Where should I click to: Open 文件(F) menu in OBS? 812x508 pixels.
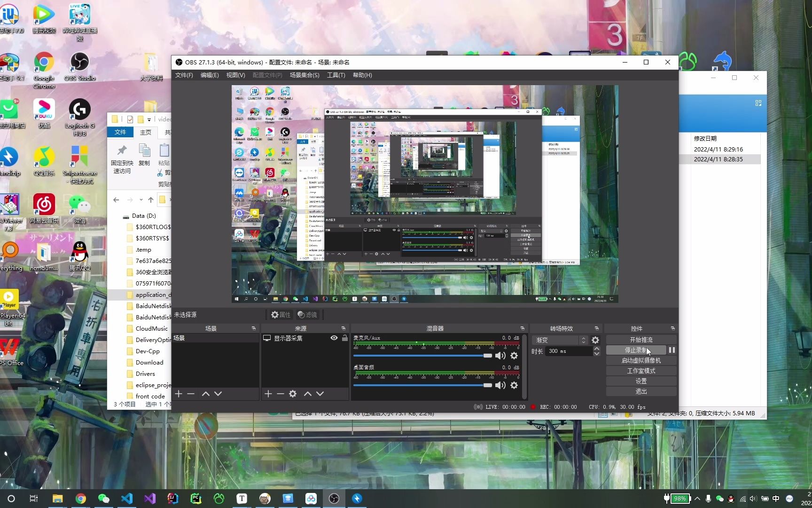pyautogui.click(x=184, y=75)
